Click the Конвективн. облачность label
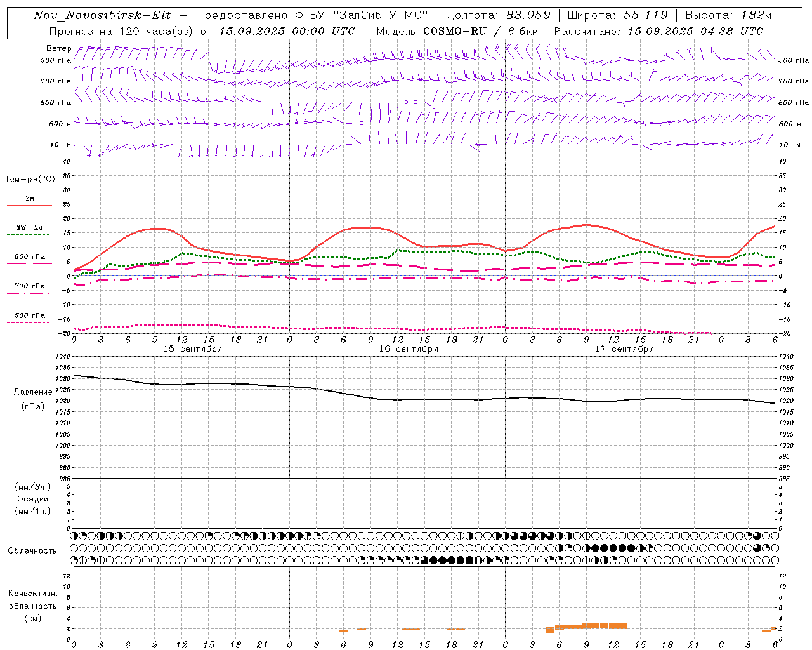This screenshot has width=812, height=650. (x=33, y=599)
